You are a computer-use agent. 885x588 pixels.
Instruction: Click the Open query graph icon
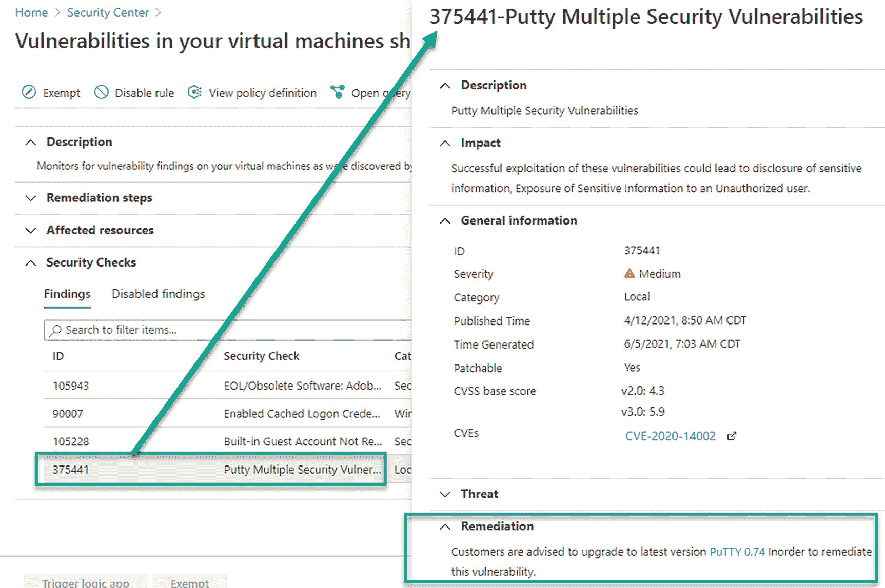point(337,92)
